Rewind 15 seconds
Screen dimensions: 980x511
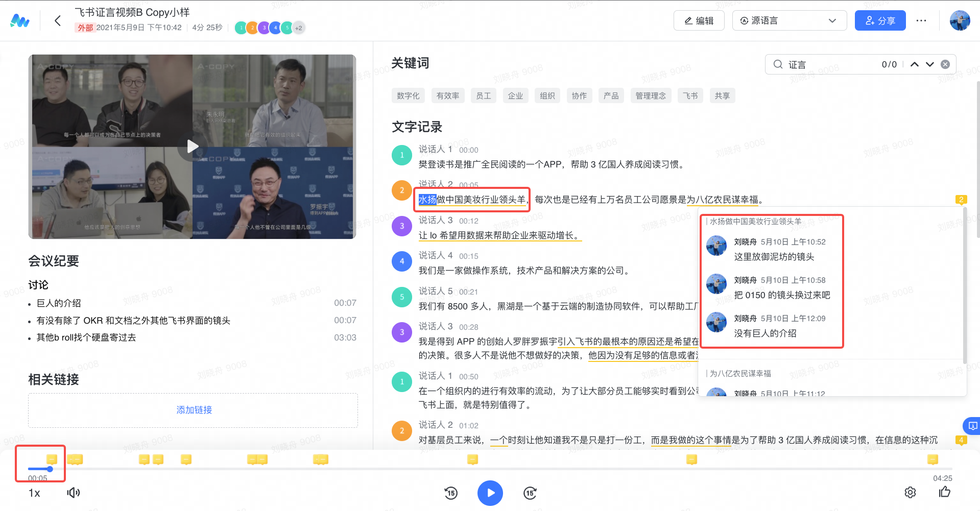(x=450, y=493)
